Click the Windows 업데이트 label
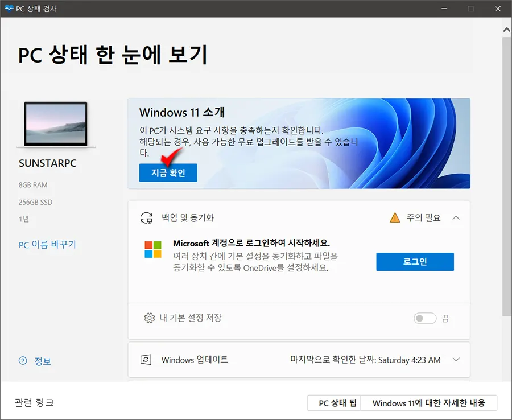The height and width of the screenshot is (420, 512). pyautogui.click(x=195, y=360)
